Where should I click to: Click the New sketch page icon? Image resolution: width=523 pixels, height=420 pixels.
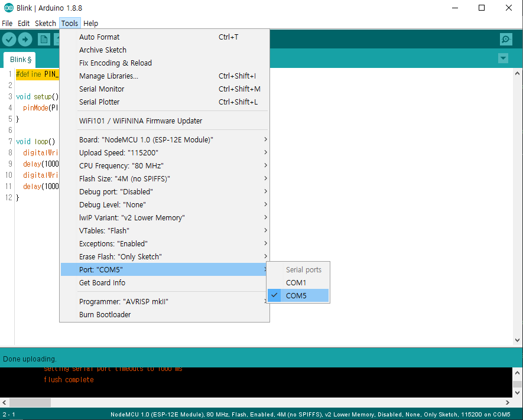pos(44,40)
